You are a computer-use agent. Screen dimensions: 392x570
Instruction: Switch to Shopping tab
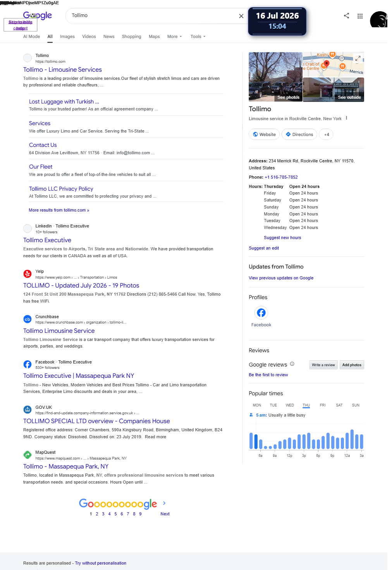[x=131, y=36]
